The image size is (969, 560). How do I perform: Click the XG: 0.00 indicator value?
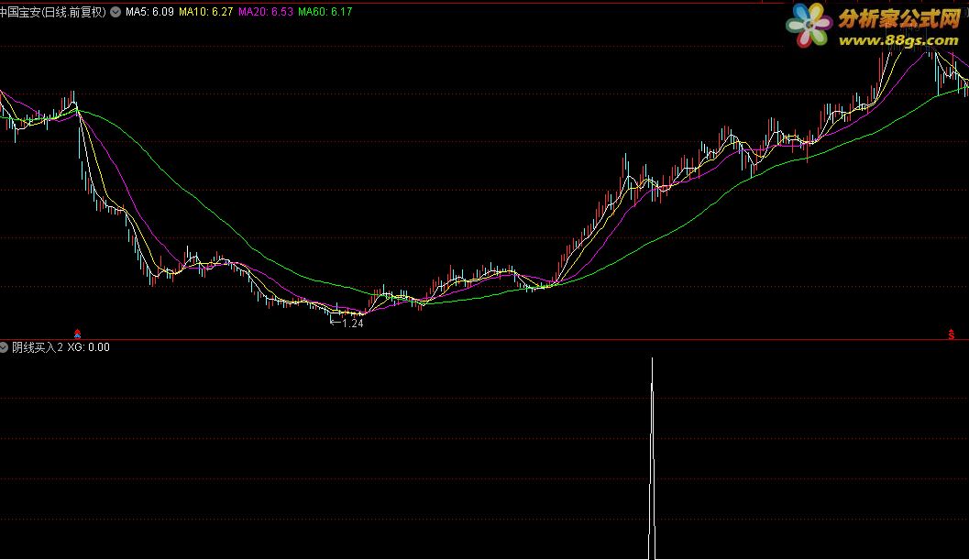[88, 347]
